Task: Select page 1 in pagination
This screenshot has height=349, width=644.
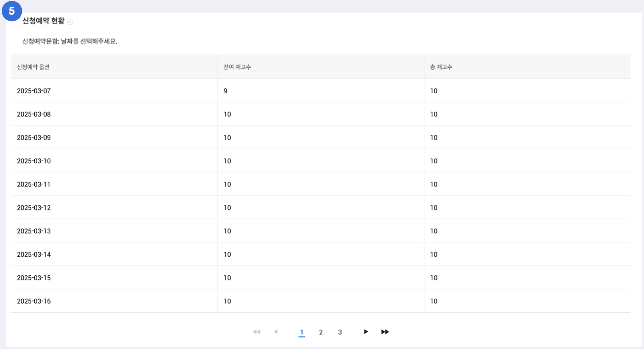Action: pyautogui.click(x=302, y=332)
